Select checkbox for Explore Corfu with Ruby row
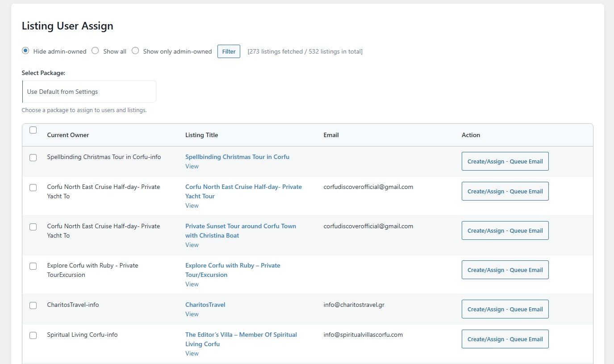Image resolution: width=614 pixels, height=364 pixels. pos(33,266)
